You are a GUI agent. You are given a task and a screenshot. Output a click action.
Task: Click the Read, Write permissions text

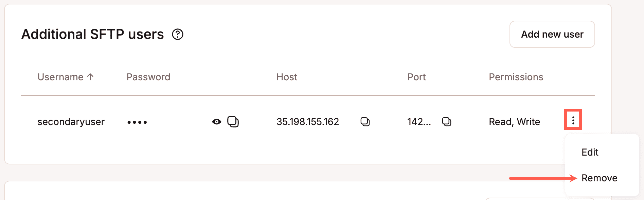(514, 122)
